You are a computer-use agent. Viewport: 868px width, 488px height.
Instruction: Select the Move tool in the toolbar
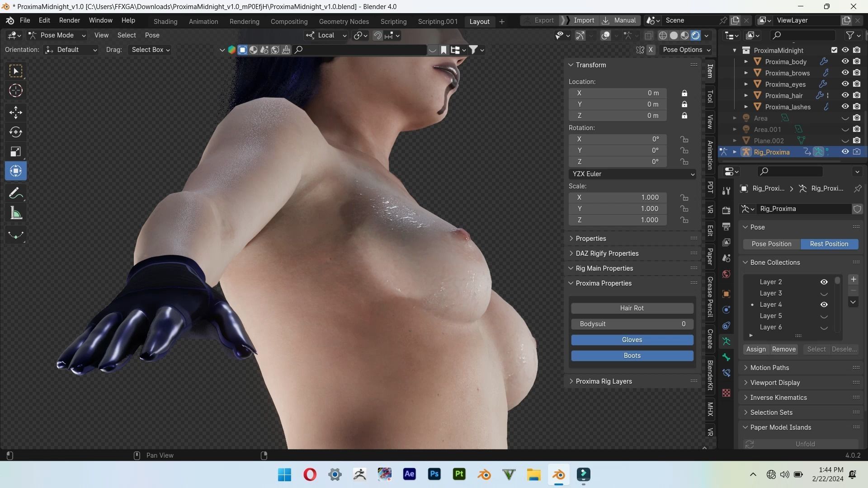[16, 112]
